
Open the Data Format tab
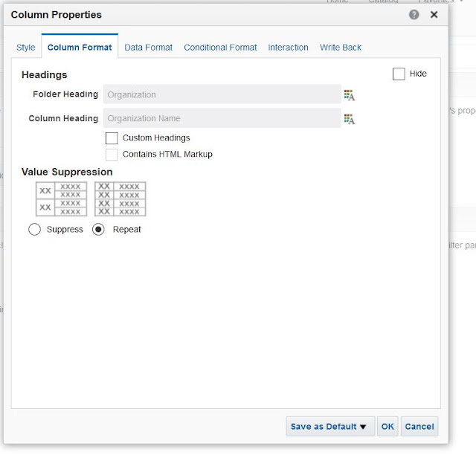click(x=149, y=48)
